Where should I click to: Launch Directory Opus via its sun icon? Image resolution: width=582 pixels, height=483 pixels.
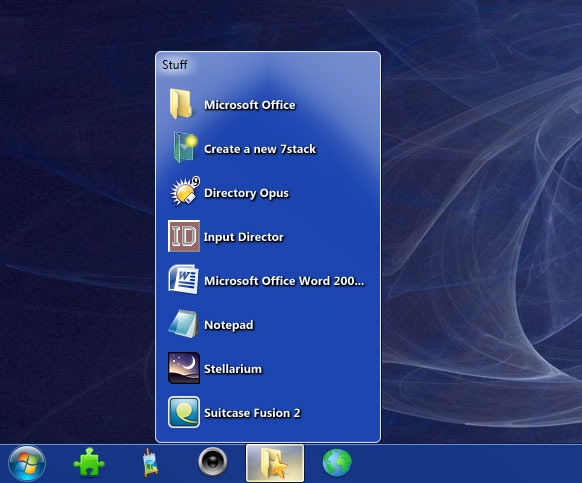pos(184,192)
